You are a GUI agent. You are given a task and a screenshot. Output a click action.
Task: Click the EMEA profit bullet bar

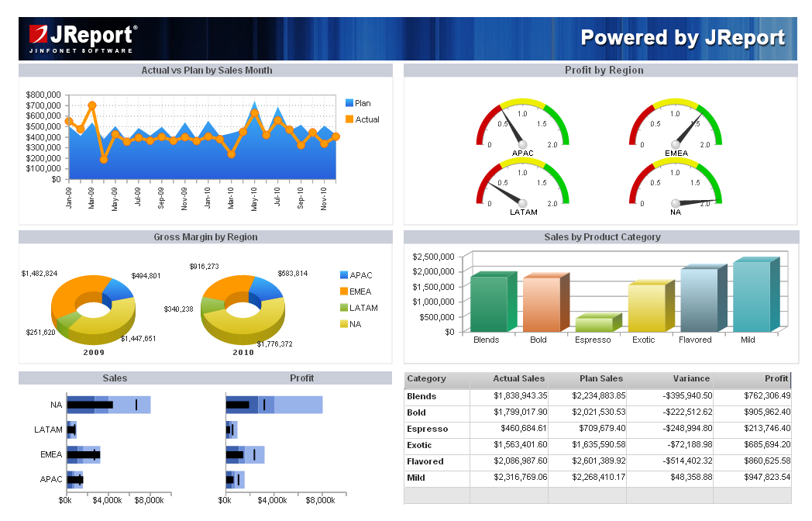coord(245,454)
